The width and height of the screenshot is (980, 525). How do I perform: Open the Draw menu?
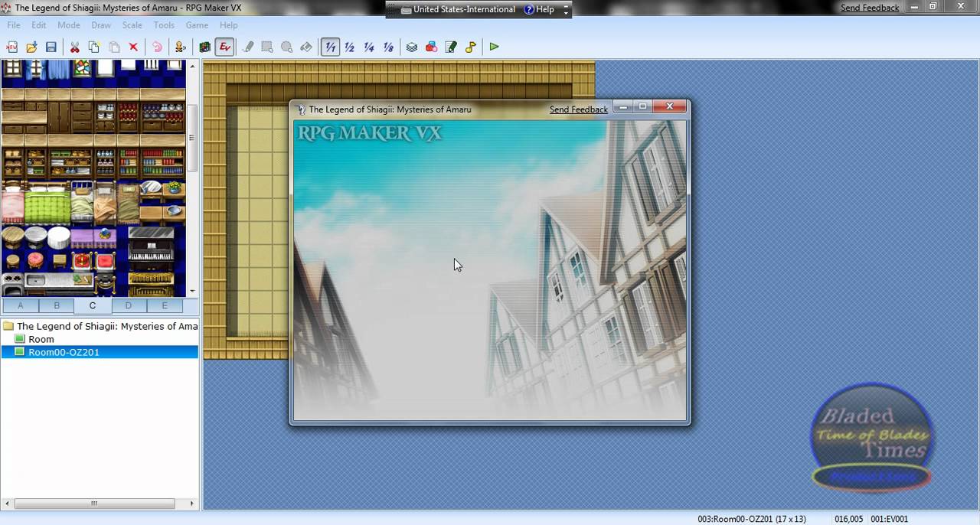click(101, 25)
